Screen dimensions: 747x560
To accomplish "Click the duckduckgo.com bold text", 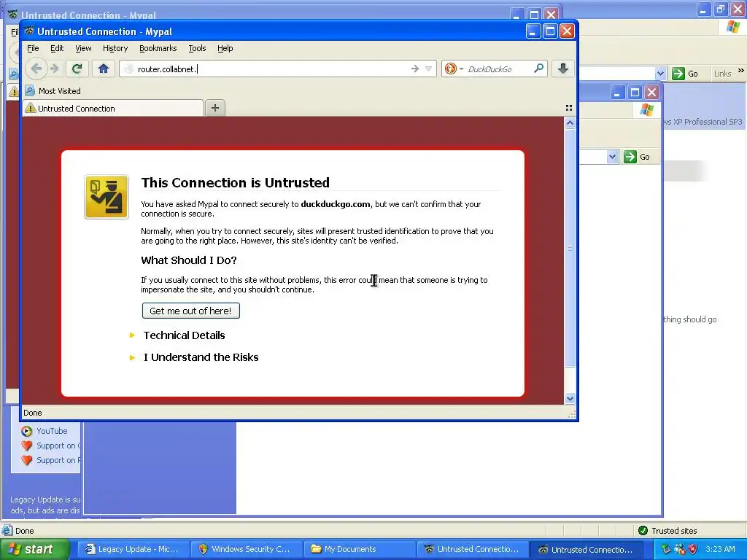I will click(336, 204).
